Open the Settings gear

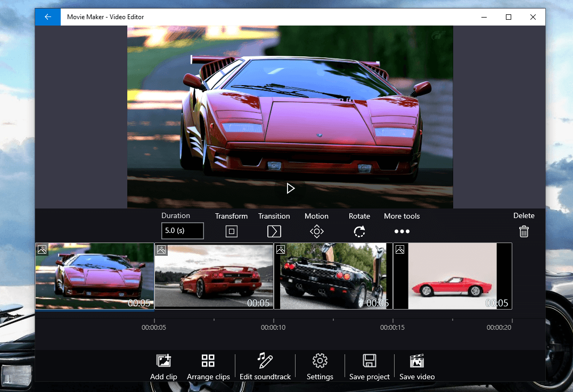pyautogui.click(x=320, y=361)
